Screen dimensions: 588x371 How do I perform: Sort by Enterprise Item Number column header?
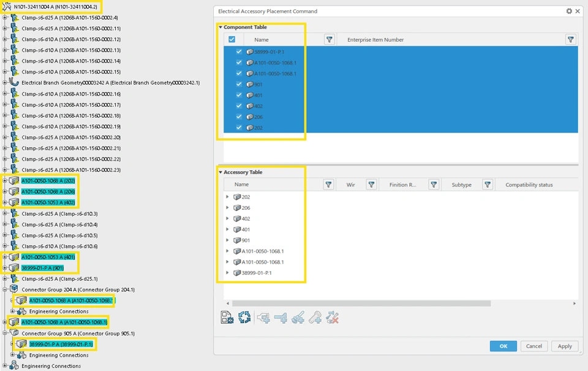click(x=375, y=39)
